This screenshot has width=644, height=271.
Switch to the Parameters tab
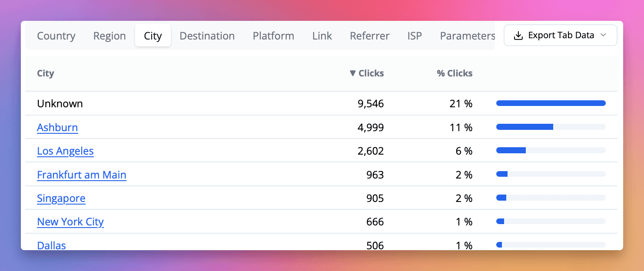point(467,36)
